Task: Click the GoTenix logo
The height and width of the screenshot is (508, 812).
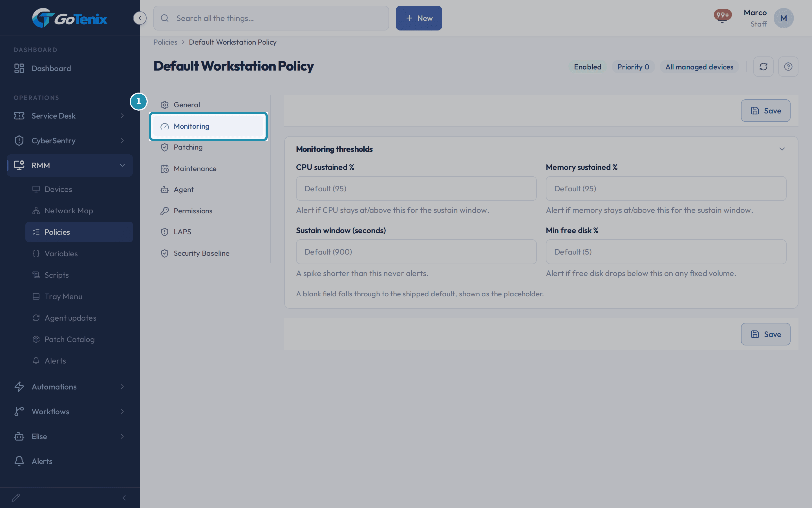Action: tap(70, 18)
